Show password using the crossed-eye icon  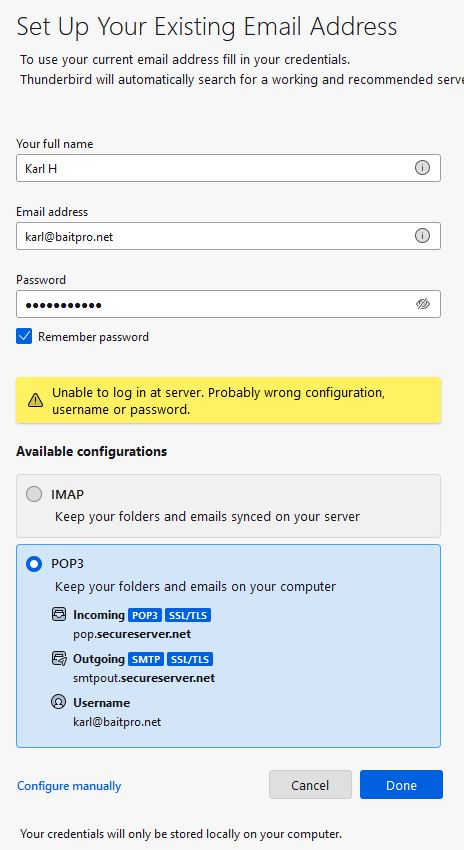(x=423, y=304)
